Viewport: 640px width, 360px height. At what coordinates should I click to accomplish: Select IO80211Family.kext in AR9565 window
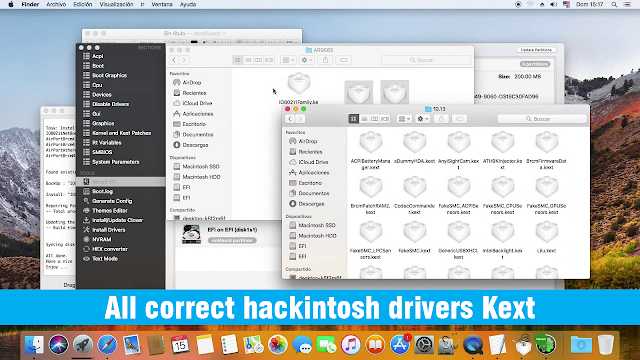pos(299,89)
